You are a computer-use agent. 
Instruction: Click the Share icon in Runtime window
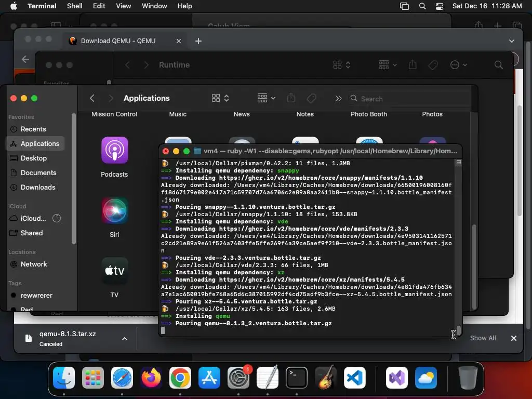(413, 64)
